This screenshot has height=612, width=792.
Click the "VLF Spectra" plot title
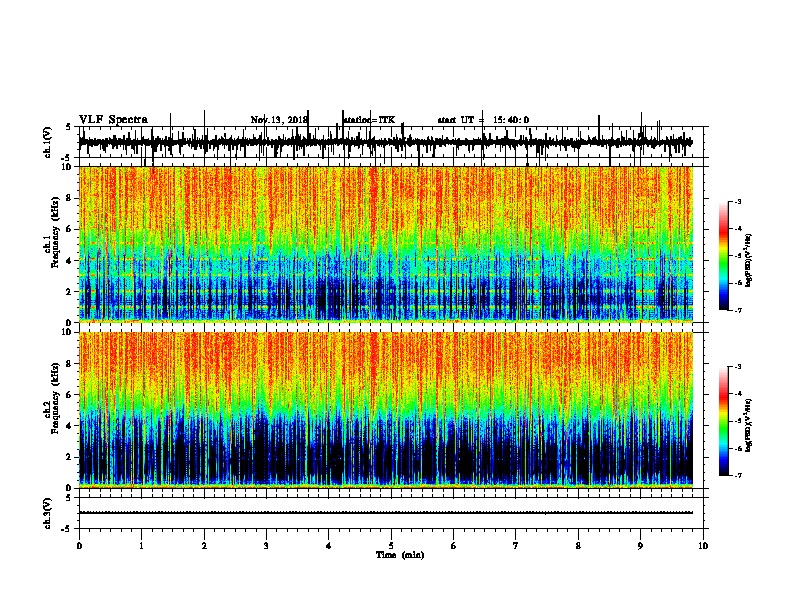[x=113, y=120]
